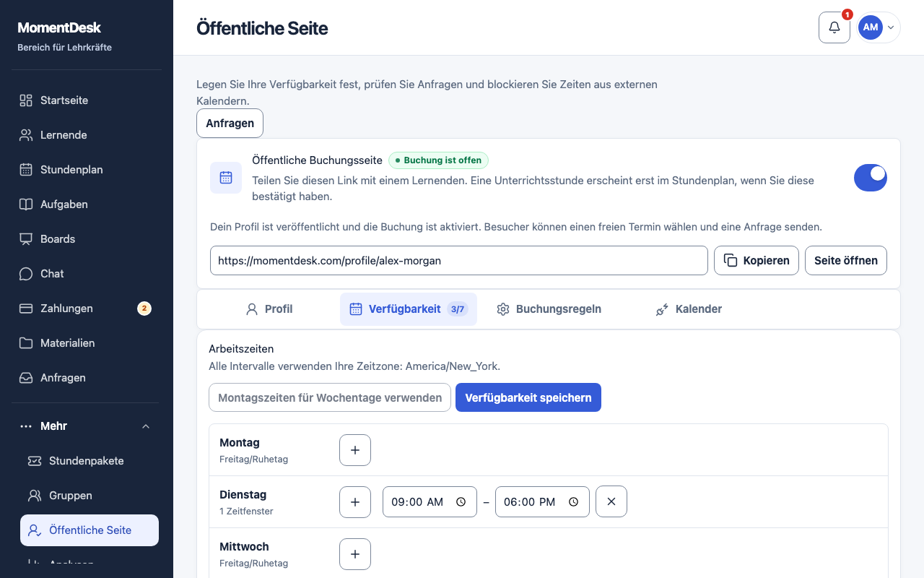This screenshot has height=578, width=924.
Task: Go to Startseite in sidebar
Action: 87,100
